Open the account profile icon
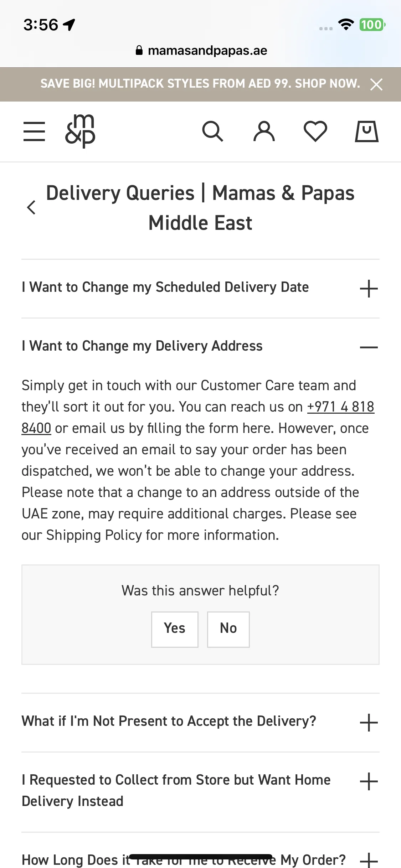This screenshot has width=401, height=868. [264, 131]
